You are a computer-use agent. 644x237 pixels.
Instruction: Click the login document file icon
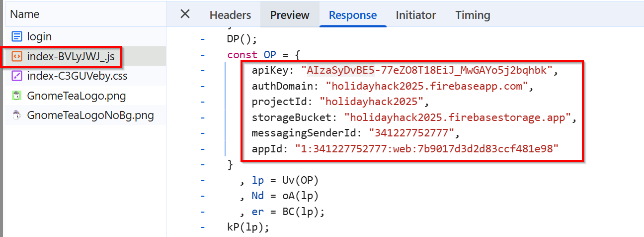(17, 37)
